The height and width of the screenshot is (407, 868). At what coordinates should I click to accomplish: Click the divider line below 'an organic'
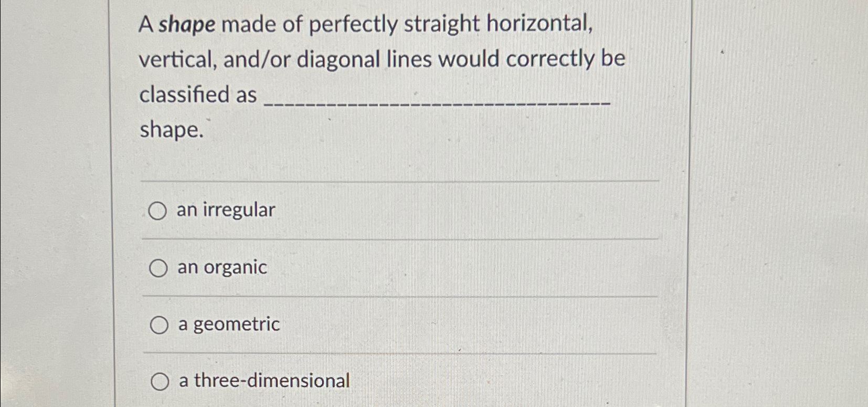399,297
